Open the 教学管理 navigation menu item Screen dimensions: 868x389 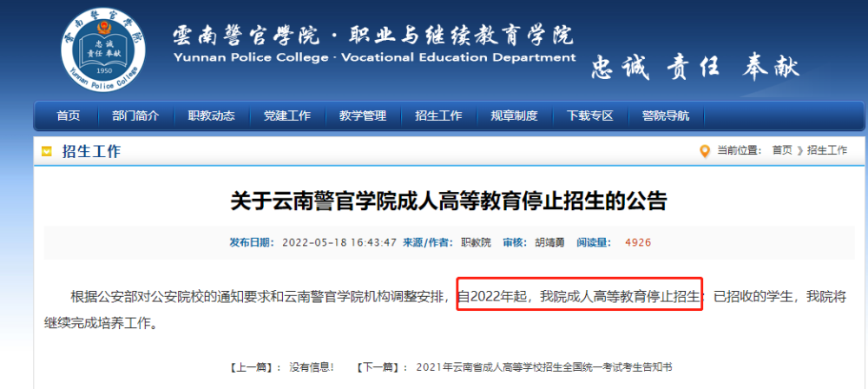(x=363, y=115)
